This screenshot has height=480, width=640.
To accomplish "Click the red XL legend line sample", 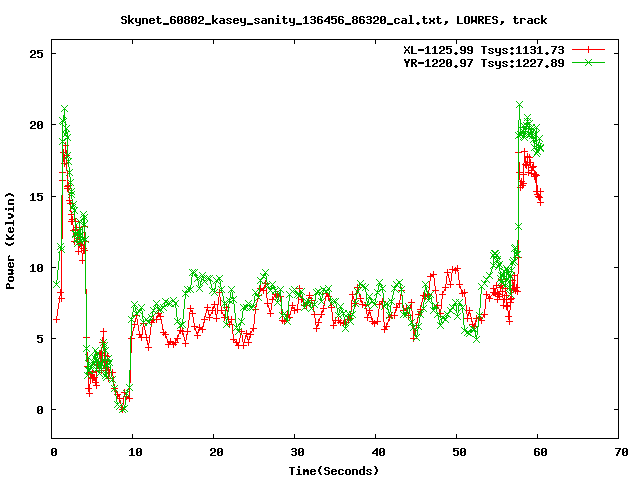I will (588, 50).
